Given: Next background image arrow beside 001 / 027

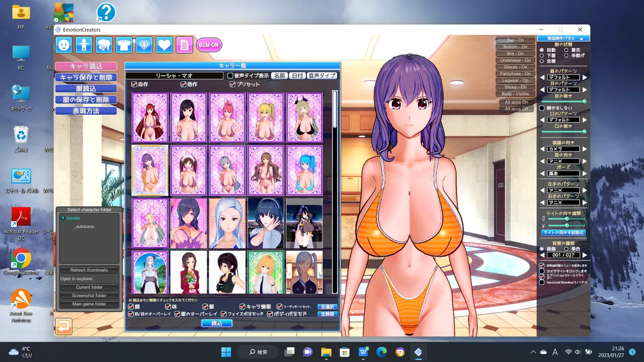Looking at the screenshot, I should pos(585,255).
